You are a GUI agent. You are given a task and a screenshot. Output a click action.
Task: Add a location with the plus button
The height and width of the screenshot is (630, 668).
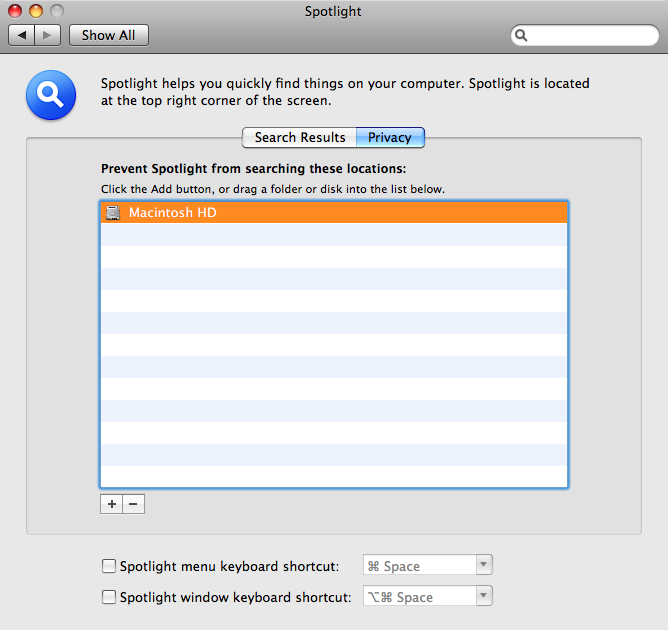[112, 504]
